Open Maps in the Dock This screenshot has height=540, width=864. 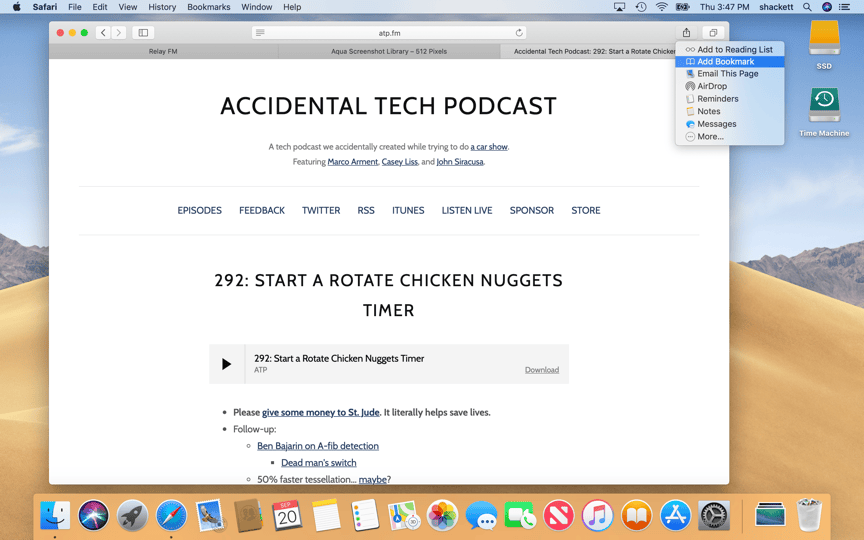(x=404, y=516)
